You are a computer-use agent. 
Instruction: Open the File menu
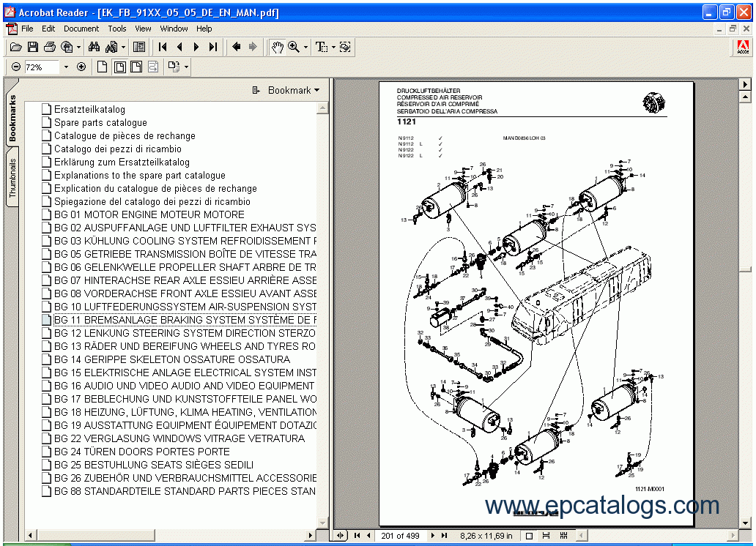(27, 29)
